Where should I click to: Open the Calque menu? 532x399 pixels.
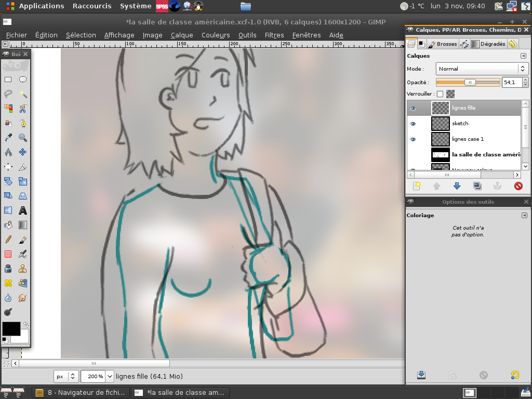(x=182, y=35)
